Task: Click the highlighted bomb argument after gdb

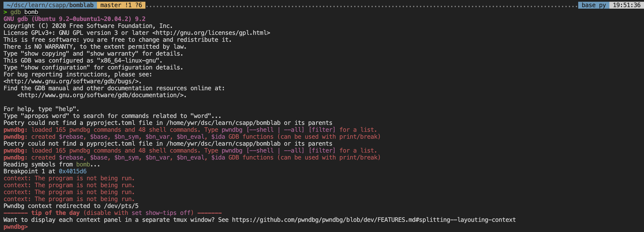Action: pos(31,12)
